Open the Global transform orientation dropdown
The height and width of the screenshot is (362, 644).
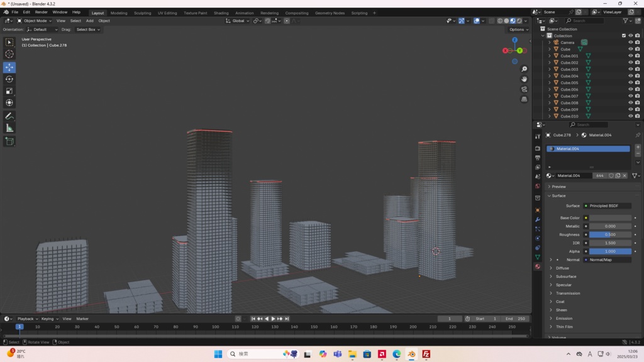click(238, 21)
